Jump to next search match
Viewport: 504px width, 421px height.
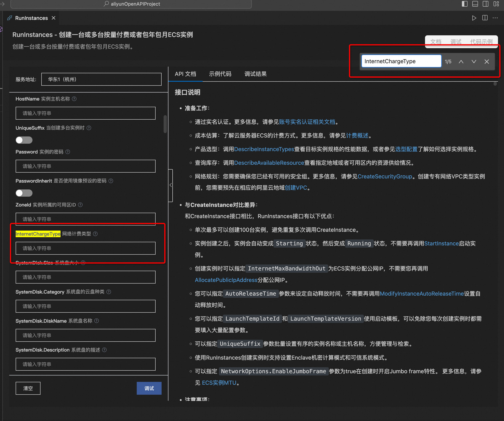pyautogui.click(x=474, y=62)
